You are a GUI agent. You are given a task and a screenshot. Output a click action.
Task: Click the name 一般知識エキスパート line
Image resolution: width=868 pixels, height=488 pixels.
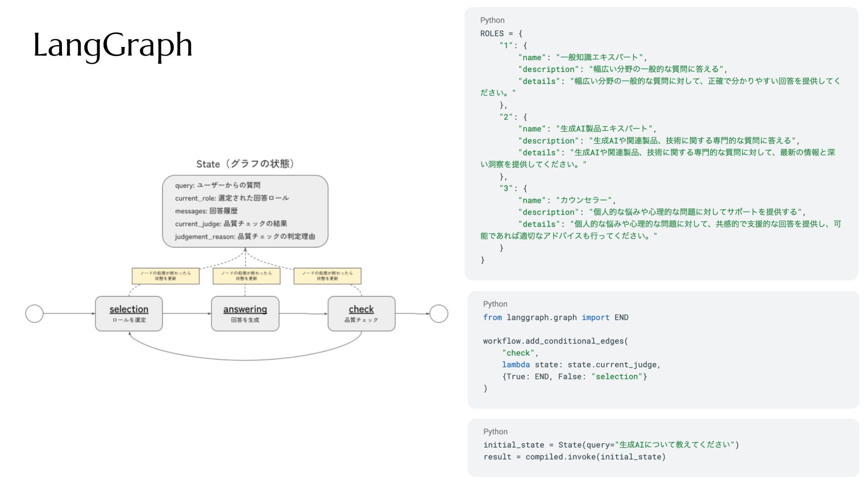[x=583, y=57]
